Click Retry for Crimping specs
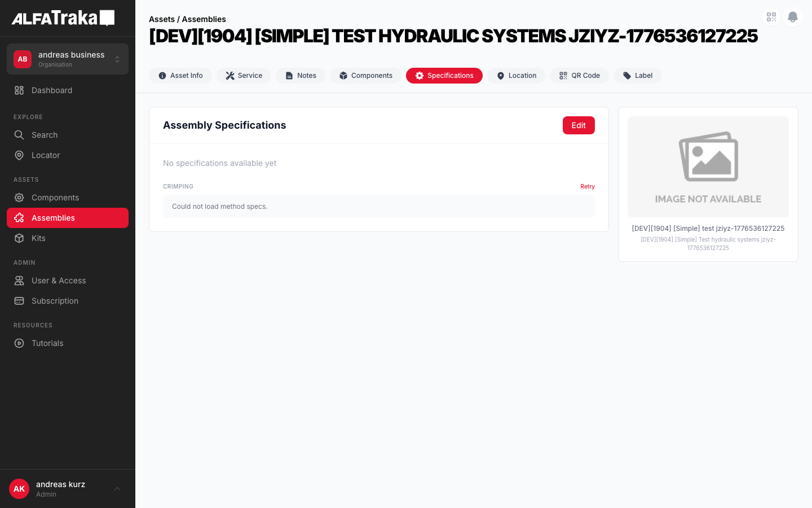This screenshot has width=812, height=508. click(587, 186)
